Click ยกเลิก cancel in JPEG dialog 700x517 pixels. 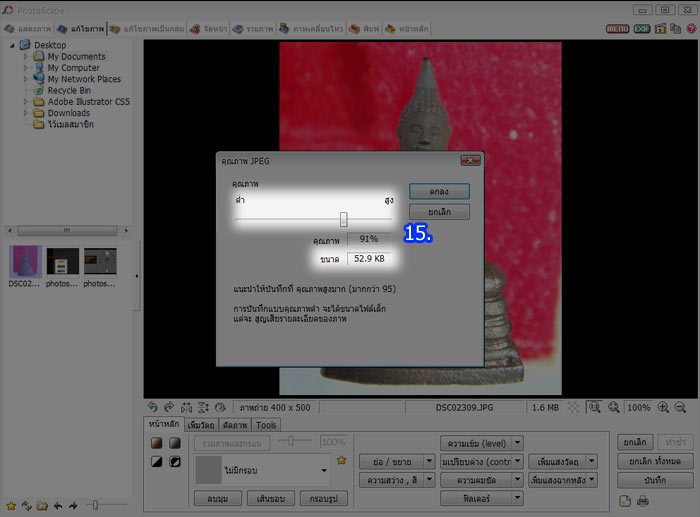click(x=439, y=212)
